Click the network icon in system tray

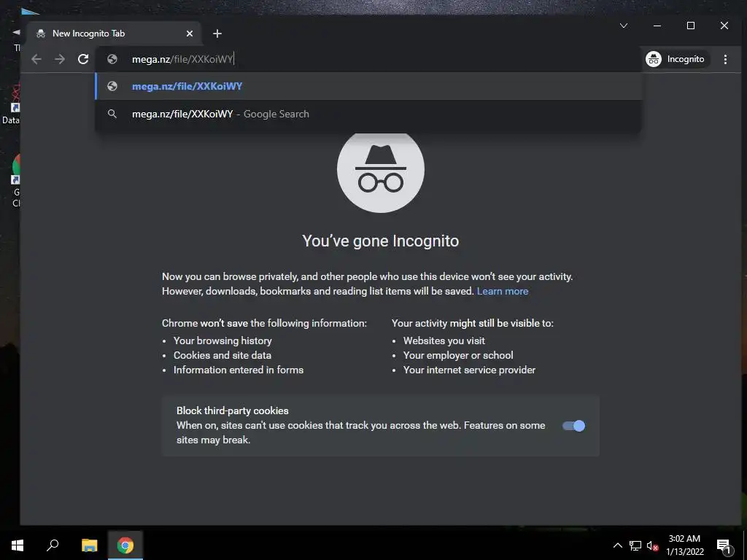[635, 545]
